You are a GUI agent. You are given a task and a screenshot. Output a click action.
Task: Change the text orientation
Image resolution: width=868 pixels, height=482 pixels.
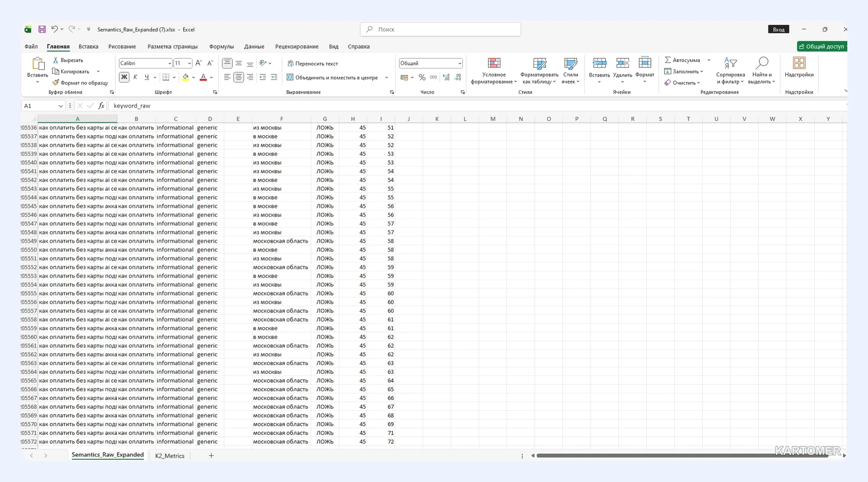tap(263, 63)
